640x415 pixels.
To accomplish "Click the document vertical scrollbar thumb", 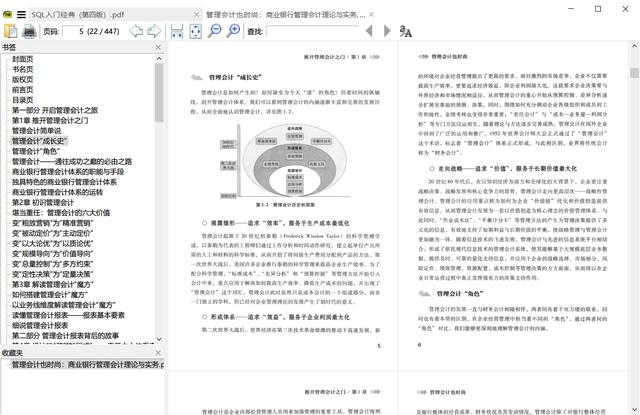I will pyautogui.click(x=634, y=73).
